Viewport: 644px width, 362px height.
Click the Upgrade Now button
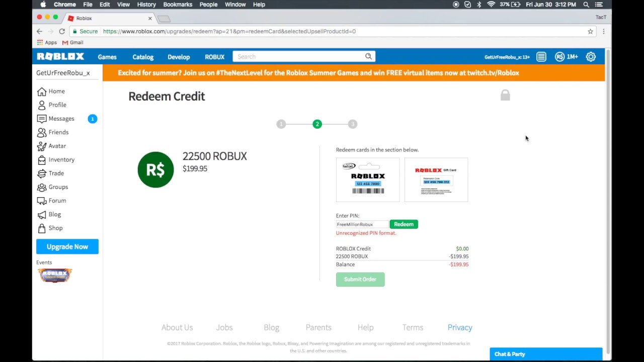[67, 247]
